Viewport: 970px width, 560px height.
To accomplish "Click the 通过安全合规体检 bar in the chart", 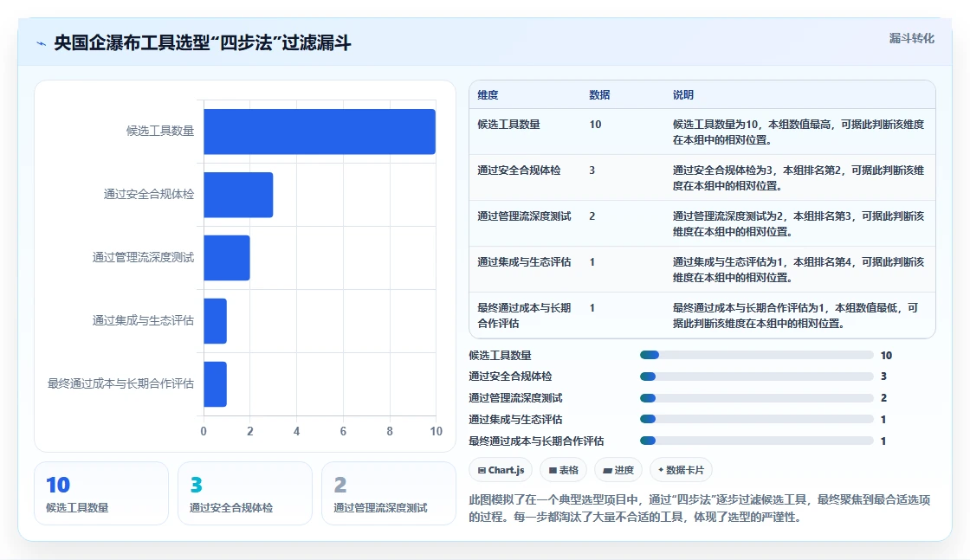I will tap(238, 195).
